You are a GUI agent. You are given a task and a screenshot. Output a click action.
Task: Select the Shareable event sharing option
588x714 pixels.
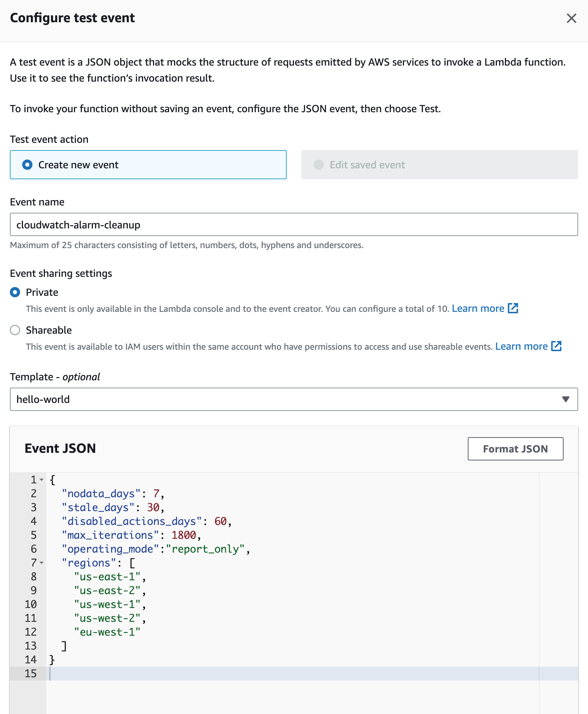click(15, 330)
